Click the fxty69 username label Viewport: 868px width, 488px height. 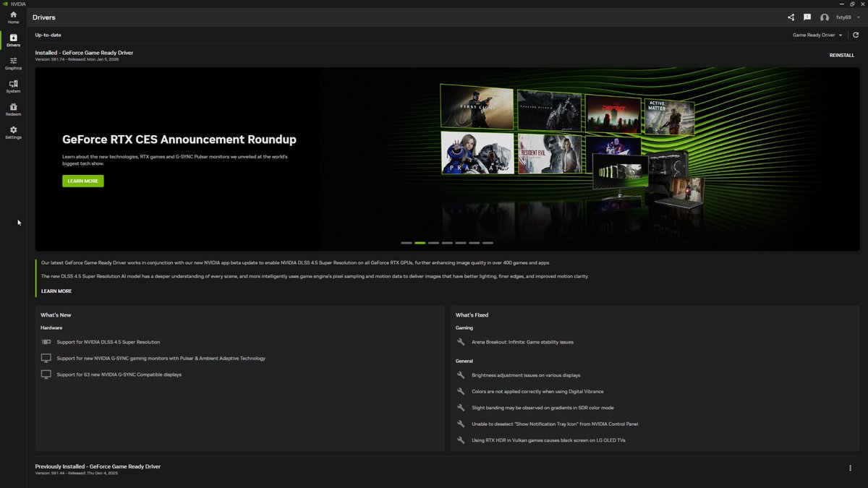click(x=843, y=17)
